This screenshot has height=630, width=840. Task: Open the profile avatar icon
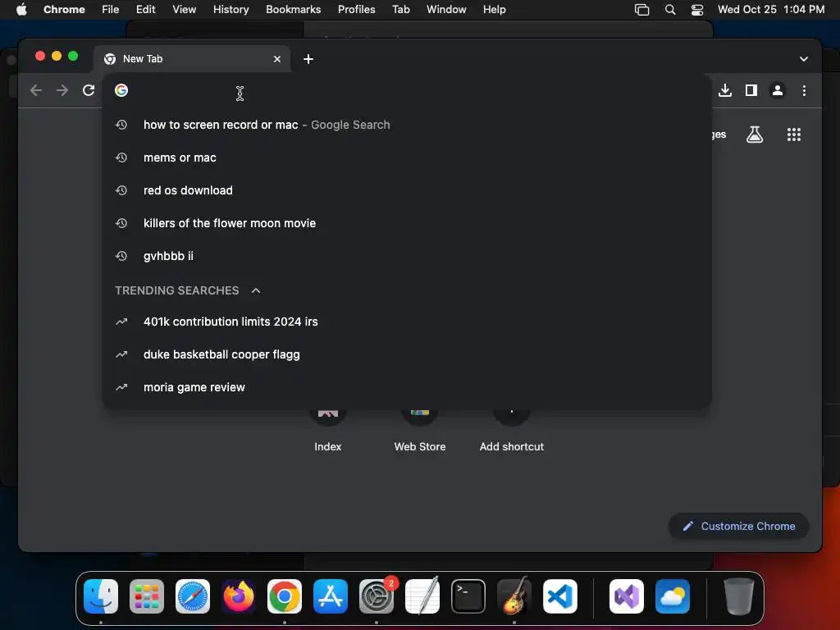(778, 90)
